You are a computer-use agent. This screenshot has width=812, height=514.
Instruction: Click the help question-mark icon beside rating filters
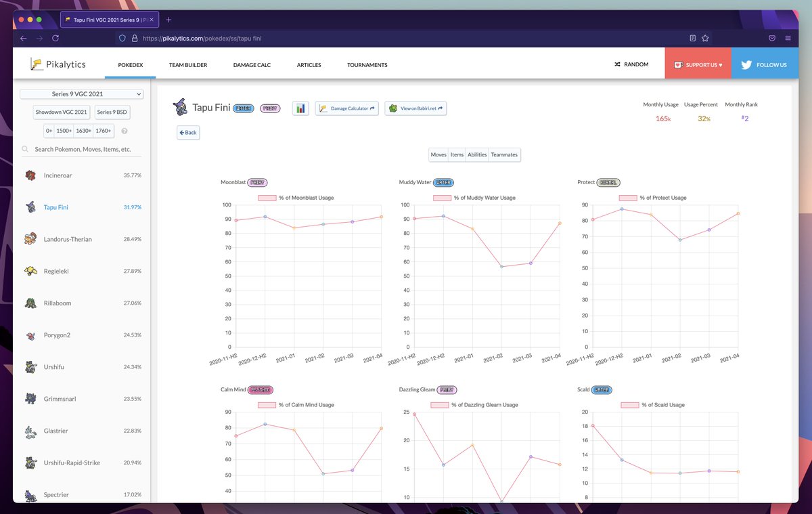pyautogui.click(x=126, y=131)
